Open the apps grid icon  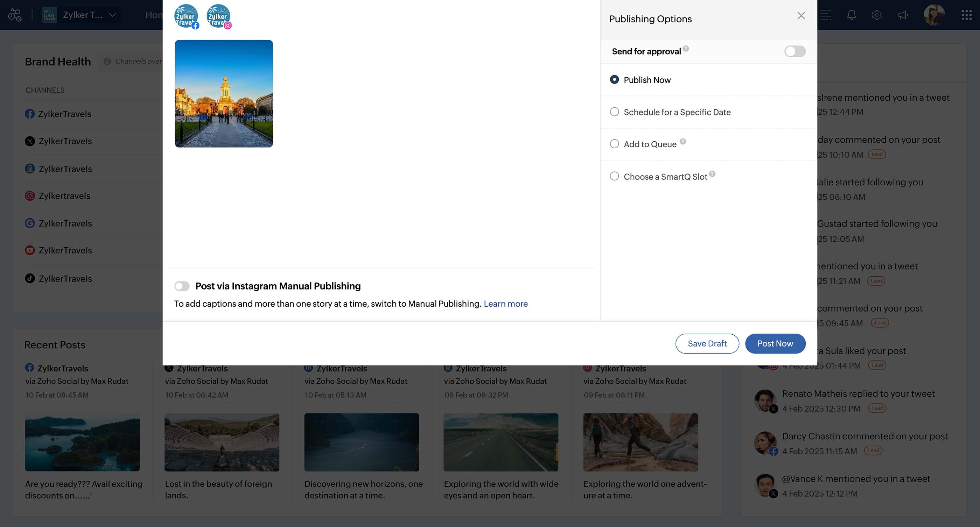966,15
